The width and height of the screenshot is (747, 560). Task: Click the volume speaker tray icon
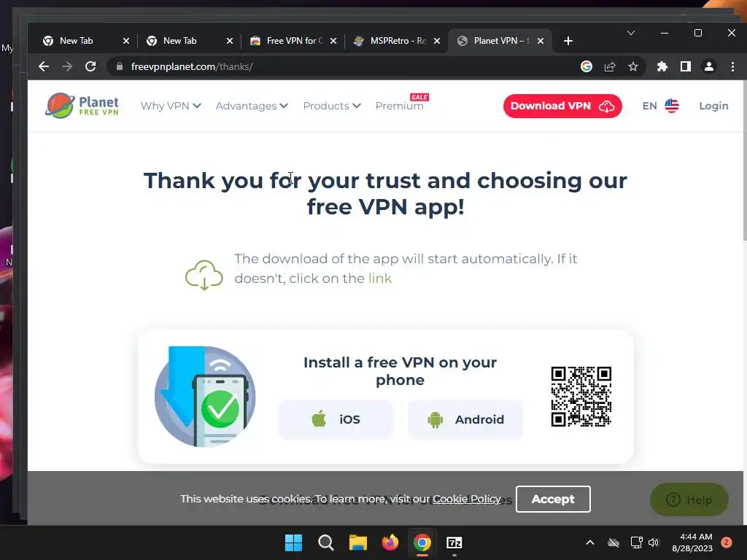click(x=654, y=542)
